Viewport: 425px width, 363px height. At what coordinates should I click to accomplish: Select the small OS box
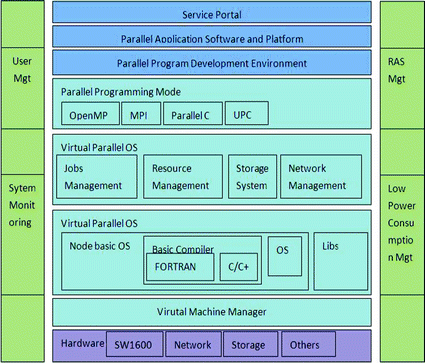pos(285,256)
